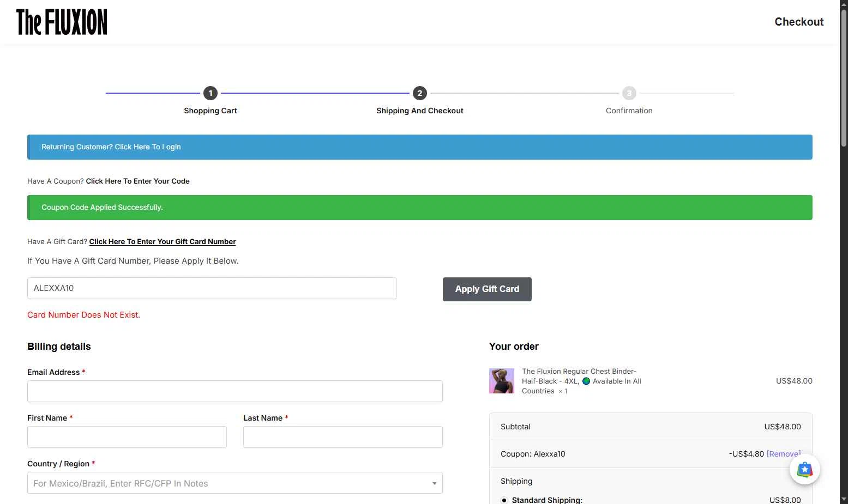Viewport: 848px width, 504px height.
Task: Select Shipping And Checkout step label
Action: 420,111
